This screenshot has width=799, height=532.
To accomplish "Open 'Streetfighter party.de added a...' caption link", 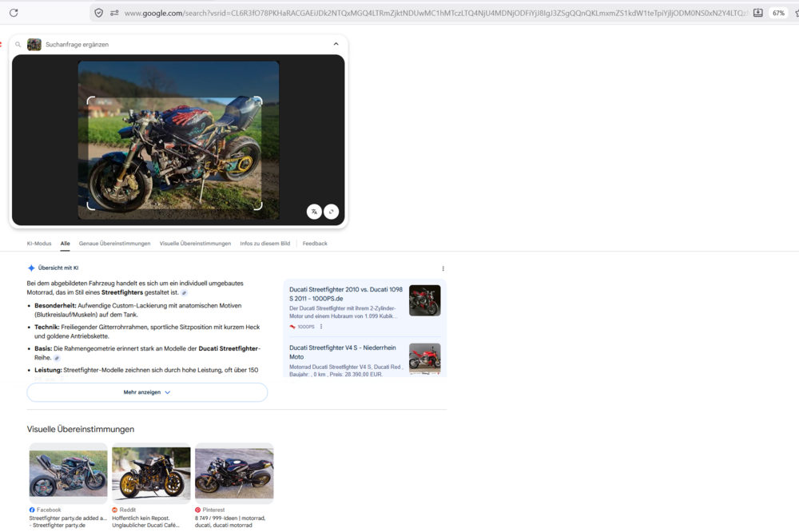I will tap(68, 522).
